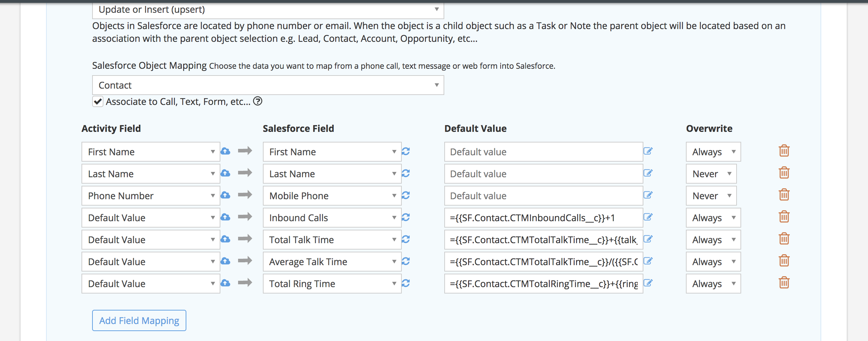Open the Always overwrite dropdown for First Name

coord(713,152)
